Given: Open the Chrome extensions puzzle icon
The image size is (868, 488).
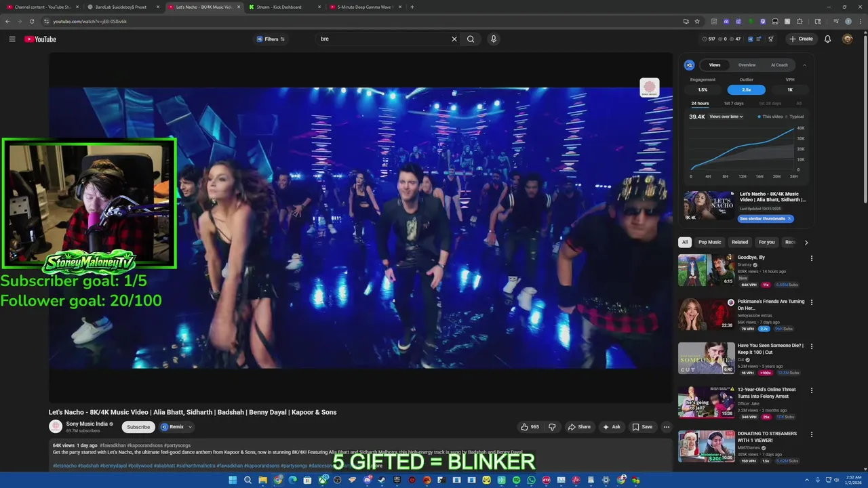Looking at the screenshot, I should 800,21.
